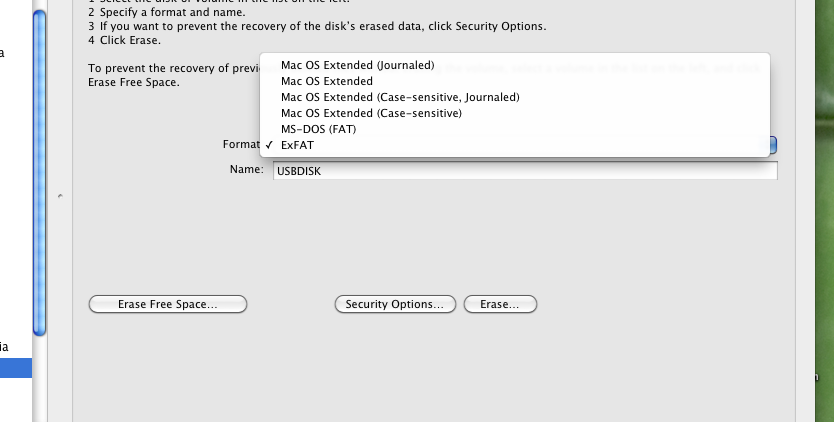The image size is (834, 422).
Task: Choose MS-DOS (FAT) from format list
Action: pyautogui.click(x=318, y=129)
